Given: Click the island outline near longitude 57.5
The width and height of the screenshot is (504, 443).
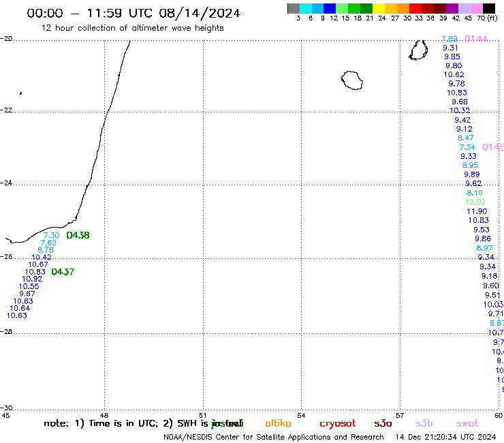Looking at the screenshot, I should click(418, 50).
